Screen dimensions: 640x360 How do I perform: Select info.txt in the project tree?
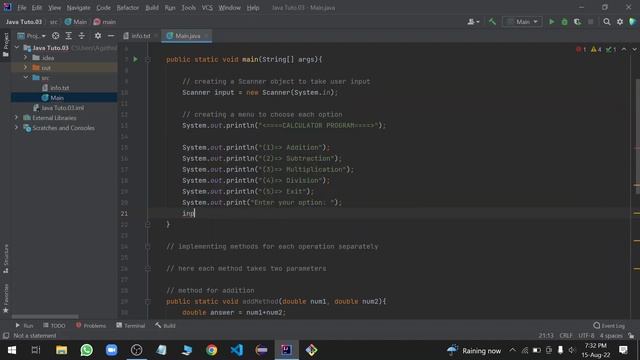[60, 88]
